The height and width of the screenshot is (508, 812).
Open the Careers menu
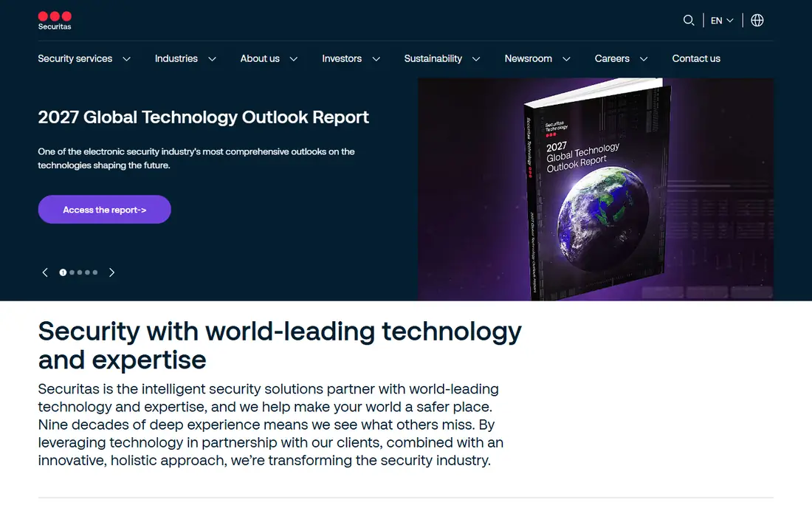612,58
